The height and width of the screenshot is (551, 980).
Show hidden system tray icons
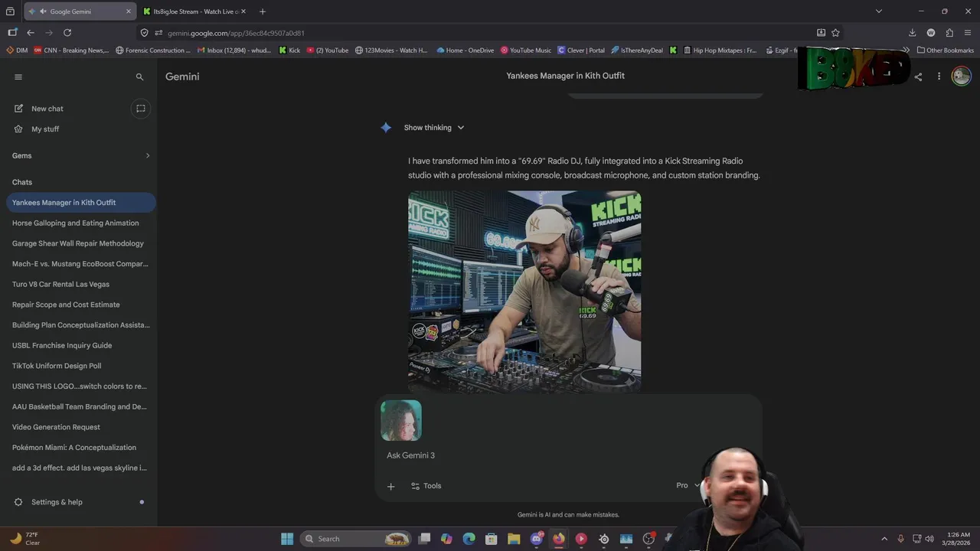(x=884, y=539)
